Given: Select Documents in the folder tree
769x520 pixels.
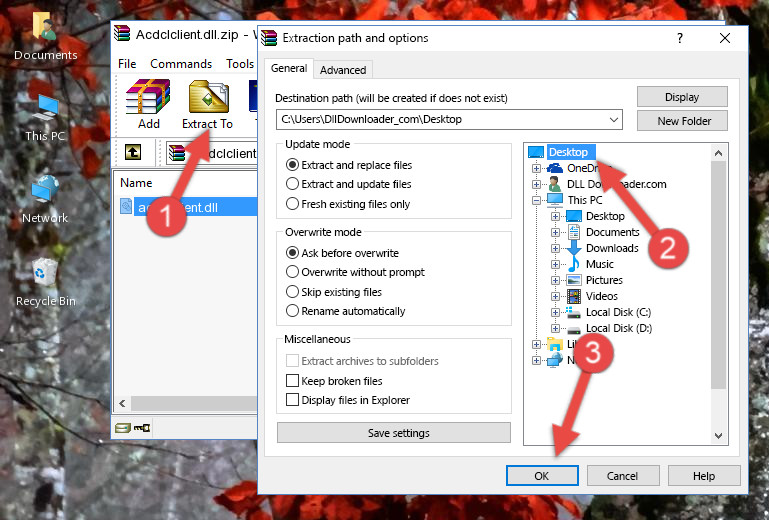Looking at the screenshot, I should click(613, 232).
